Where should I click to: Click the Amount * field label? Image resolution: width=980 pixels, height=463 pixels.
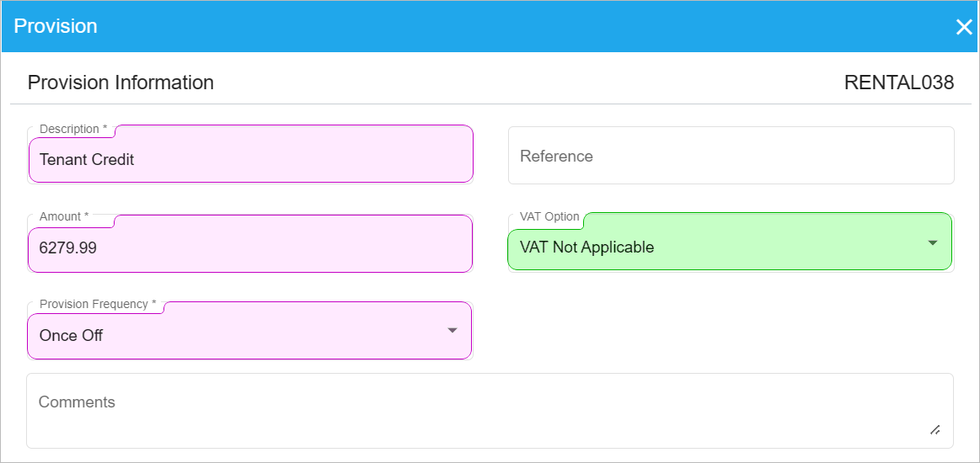pyautogui.click(x=64, y=216)
